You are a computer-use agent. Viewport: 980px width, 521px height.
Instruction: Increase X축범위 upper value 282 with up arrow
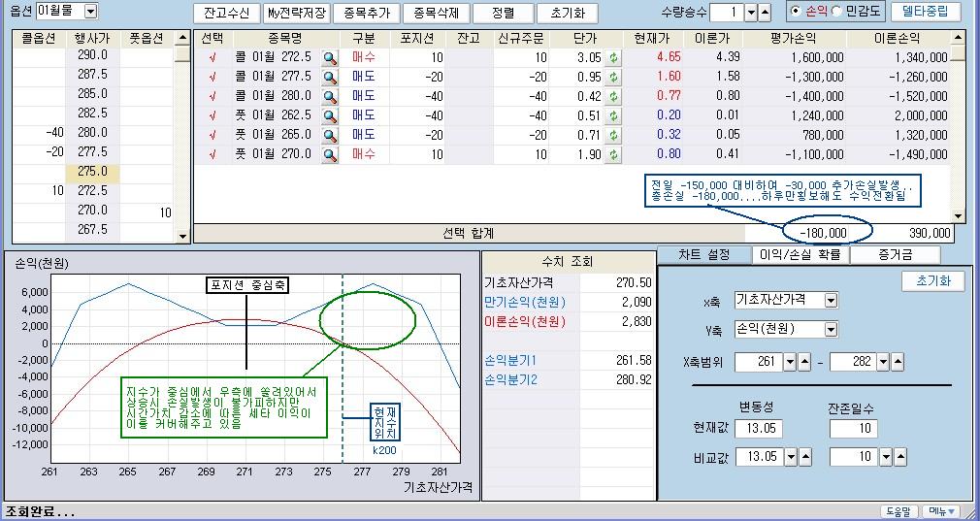pos(896,363)
